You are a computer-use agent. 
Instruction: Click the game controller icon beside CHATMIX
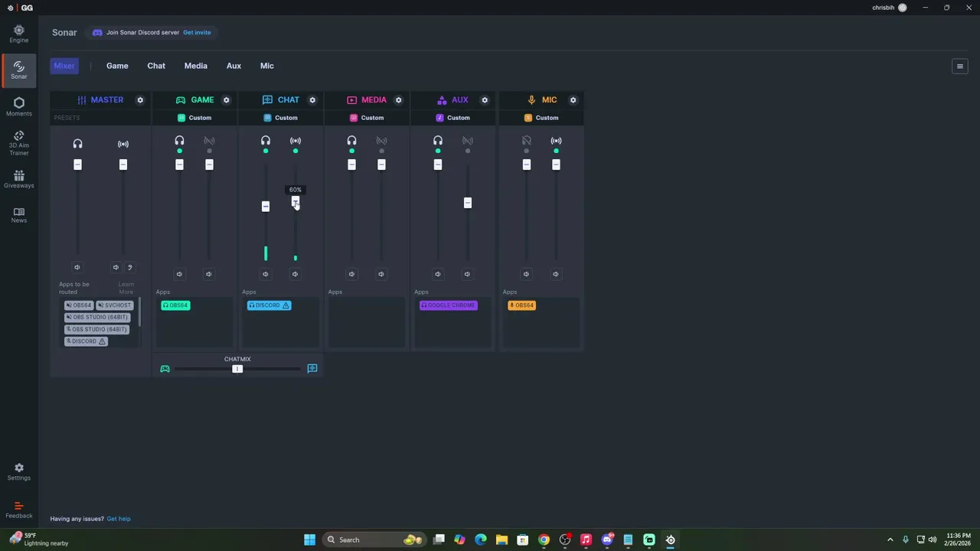165,369
